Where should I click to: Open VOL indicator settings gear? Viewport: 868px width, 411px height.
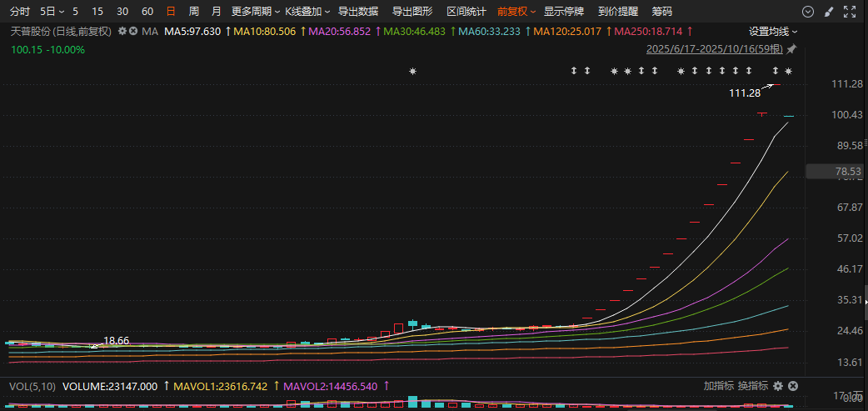[778, 386]
